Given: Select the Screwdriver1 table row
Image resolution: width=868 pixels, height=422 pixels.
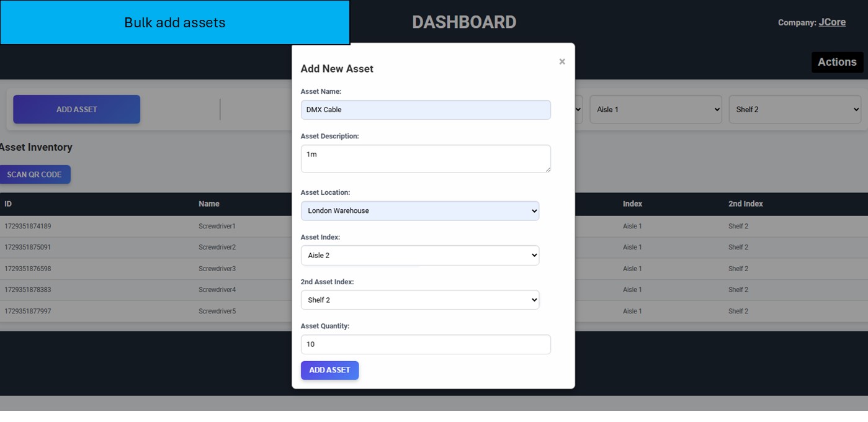Looking at the screenshot, I should point(217,227).
